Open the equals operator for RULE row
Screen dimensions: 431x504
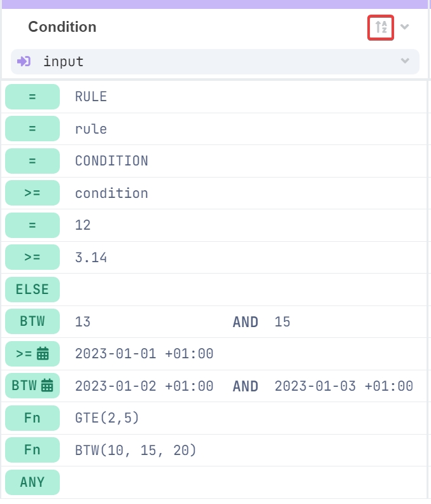[32, 97]
